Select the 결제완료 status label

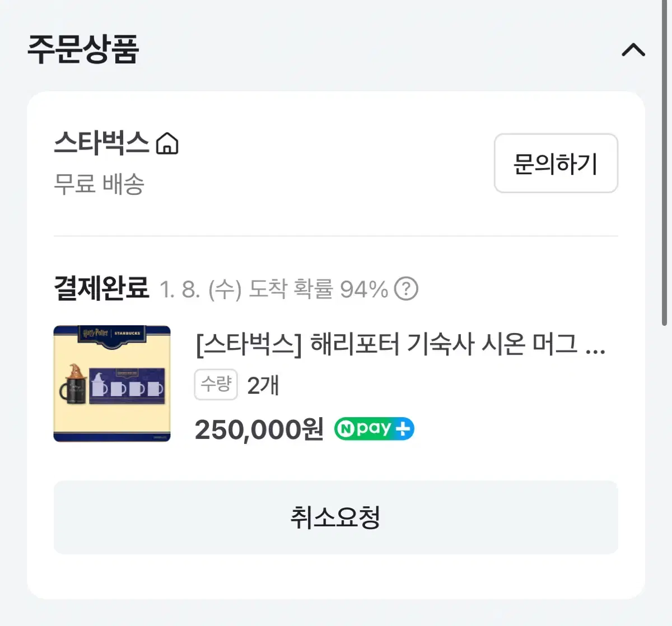point(101,289)
